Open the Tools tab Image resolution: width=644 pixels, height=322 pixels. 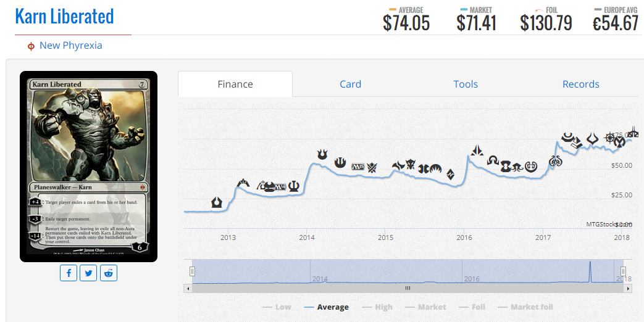[x=466, y=84]
